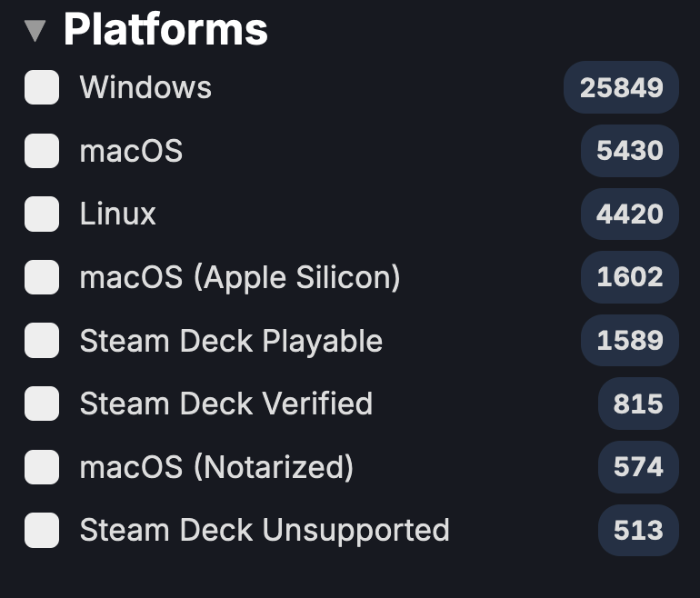The height and width of the screenshot is (598, 700).
Task: Toggle the macOS (Apple Silicon) checkbox
Action: coord(42,277)
